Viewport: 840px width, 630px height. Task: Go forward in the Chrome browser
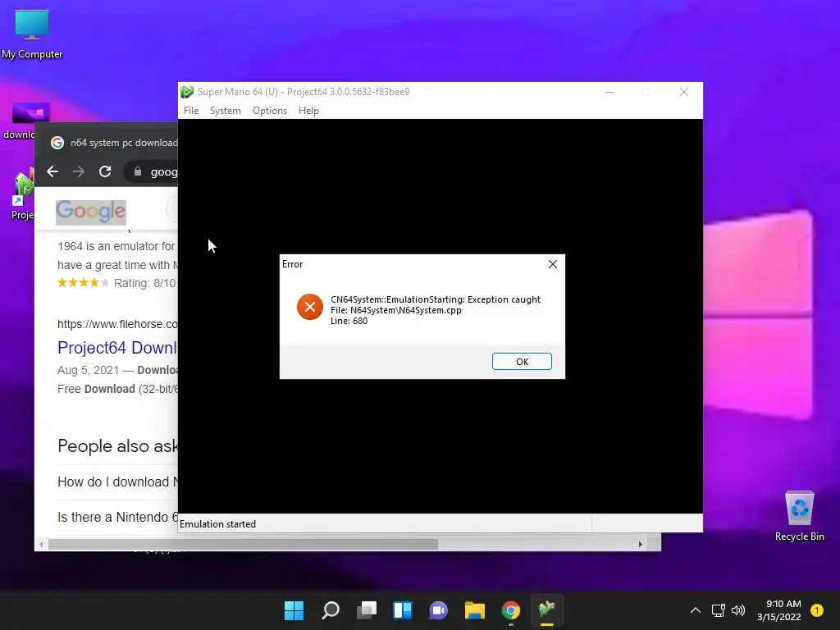pyautogui.click(x=79, y=171)
